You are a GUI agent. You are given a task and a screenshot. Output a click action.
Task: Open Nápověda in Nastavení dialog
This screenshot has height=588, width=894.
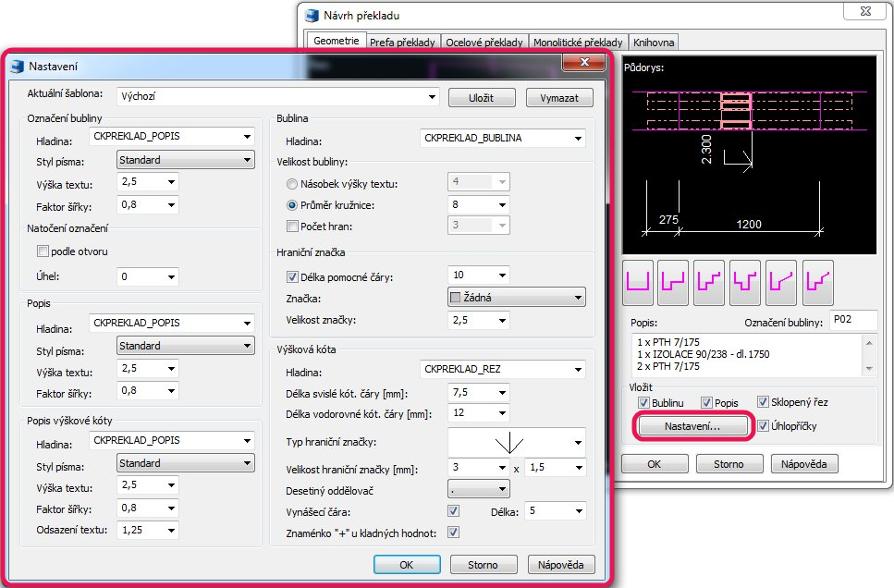pyautogui.click(x=561, y=565)
